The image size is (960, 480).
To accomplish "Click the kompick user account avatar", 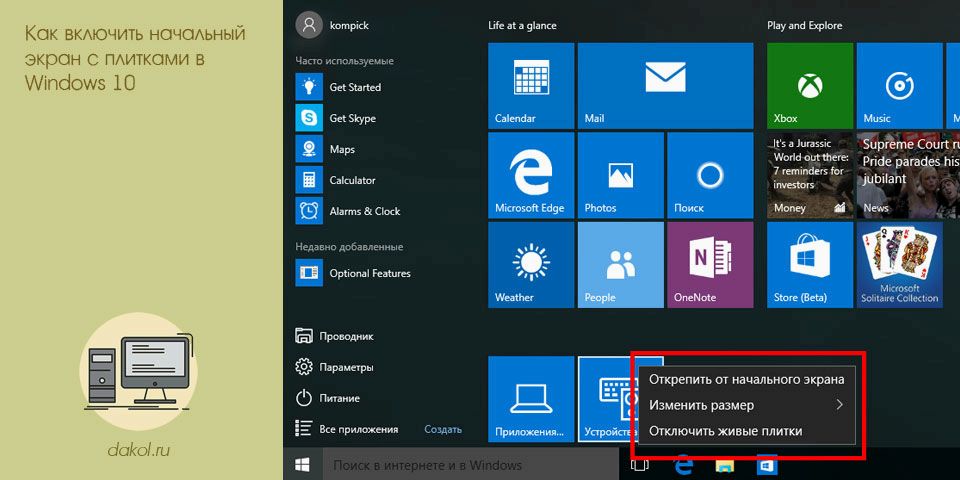I will 309,26.
